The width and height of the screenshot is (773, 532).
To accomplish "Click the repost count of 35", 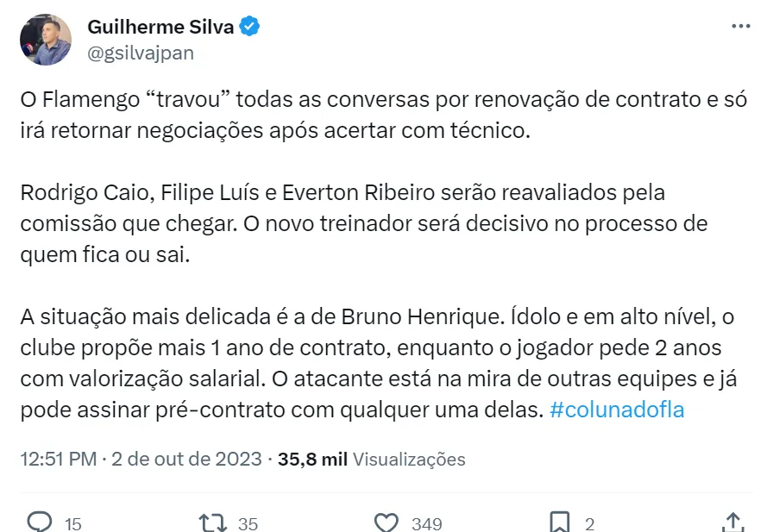I will (x=248, y=523).
